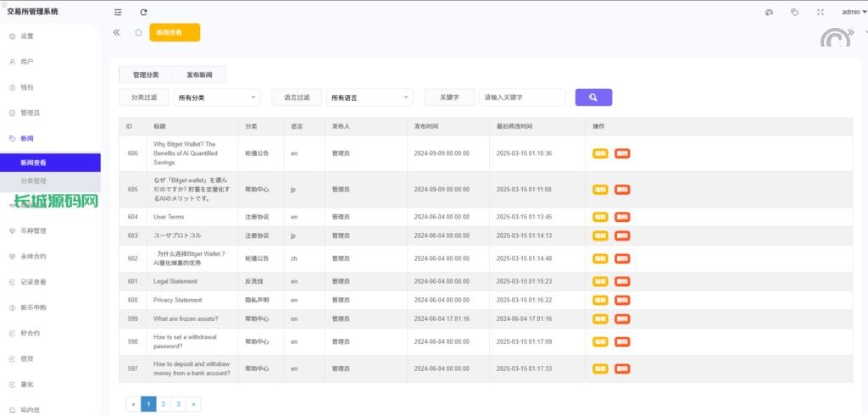Open the 所有分类 category dropdown
Viewport: 868px width, 415px height.
(x=217, y=97)
